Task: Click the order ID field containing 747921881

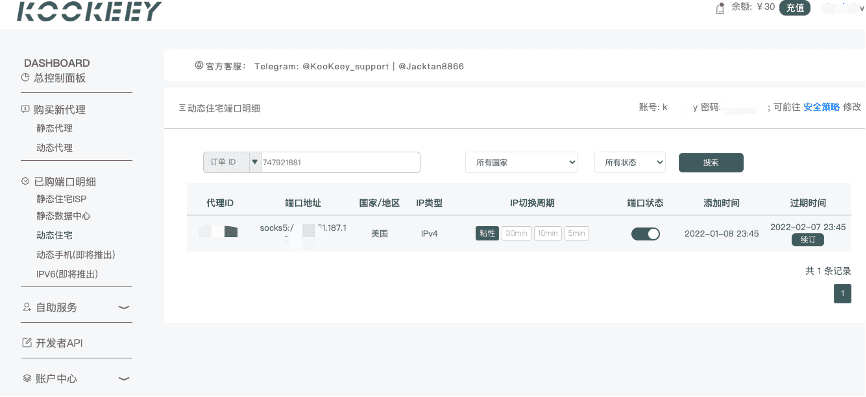Action: tap(340, 162)
